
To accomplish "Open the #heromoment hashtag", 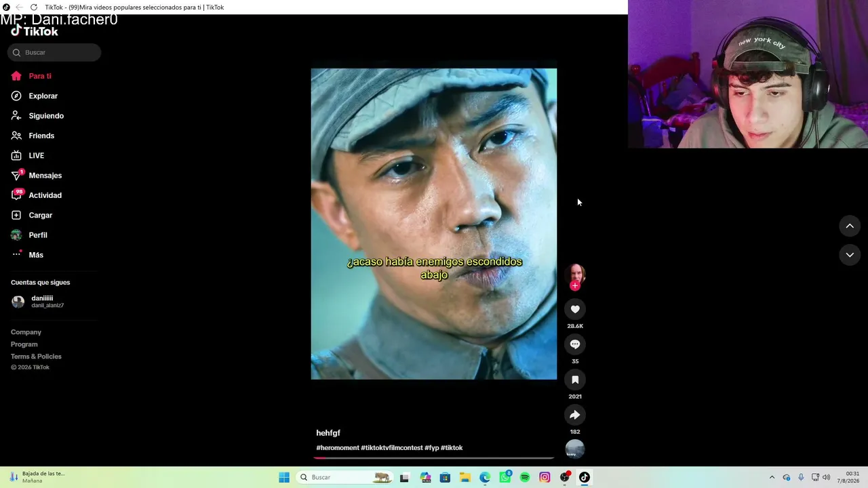I will 338,448.
